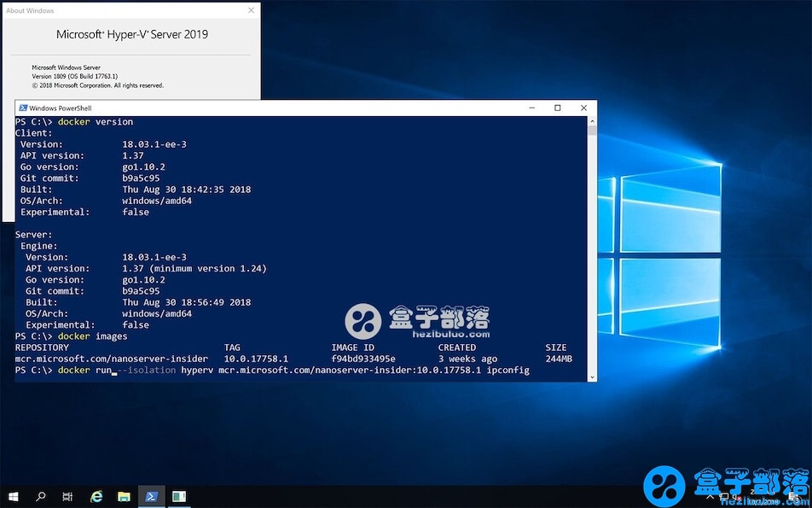This screenshot has width=812, height=508.
Task: Click the REPOSITORY column header
Action: (42, 347)
